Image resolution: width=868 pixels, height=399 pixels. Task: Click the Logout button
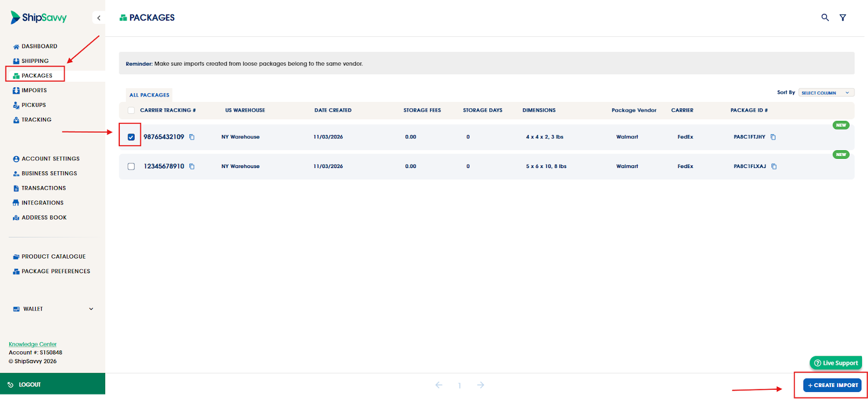53,384
